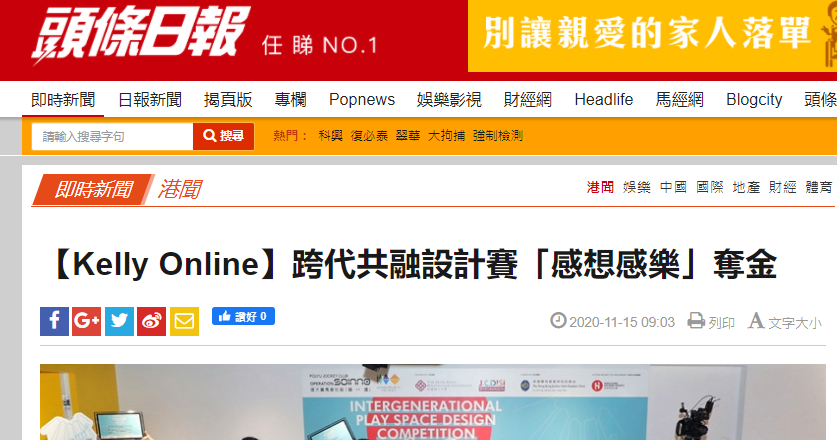Open Headlife navigation link

tap(604, 100)
